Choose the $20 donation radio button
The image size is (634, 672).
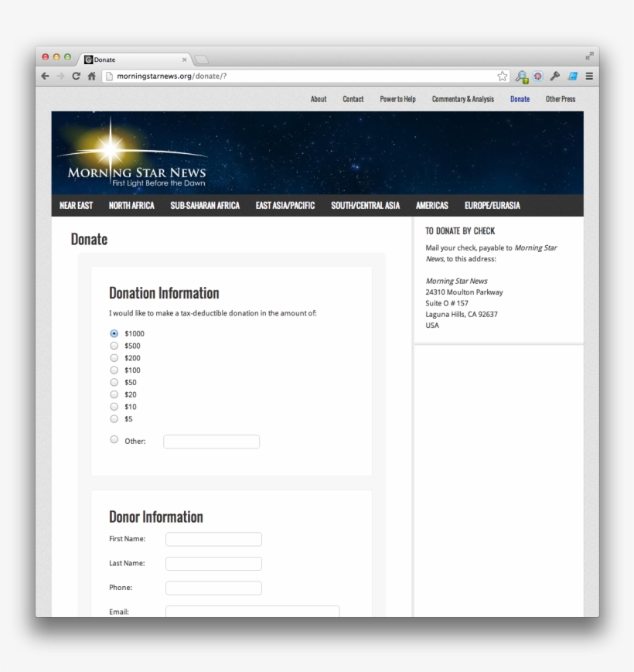point(114,394)
